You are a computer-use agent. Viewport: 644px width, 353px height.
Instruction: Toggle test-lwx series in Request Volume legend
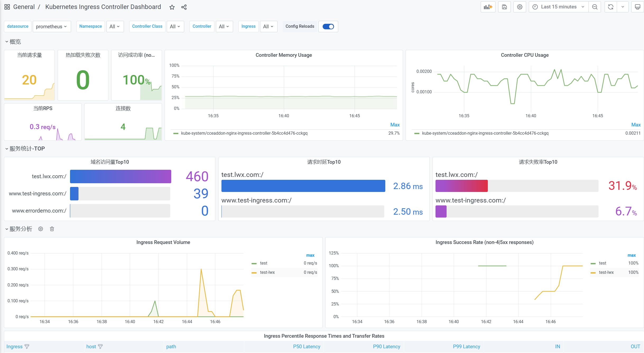tap(267, 272)
